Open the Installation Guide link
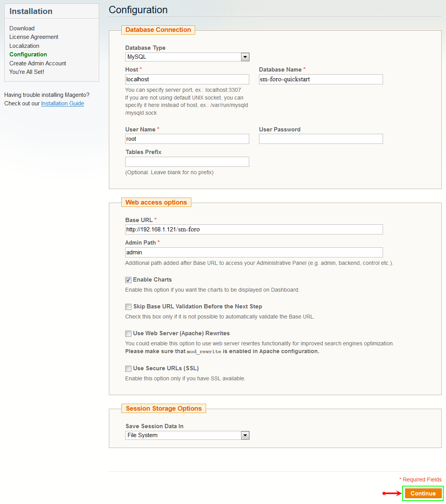The height and width of the screenshot is (504, 446). (63, 103)
